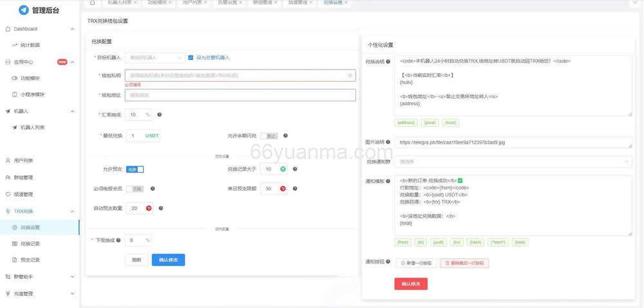
Task: Go to 群组管理 in the sidebar
Action: pyautogui.click(x=23, y=178)
